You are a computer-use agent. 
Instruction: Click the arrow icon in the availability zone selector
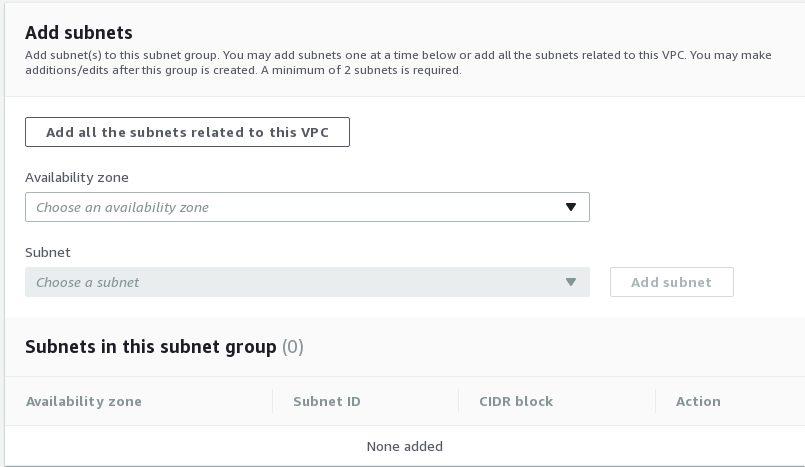[x=571, y=207]
